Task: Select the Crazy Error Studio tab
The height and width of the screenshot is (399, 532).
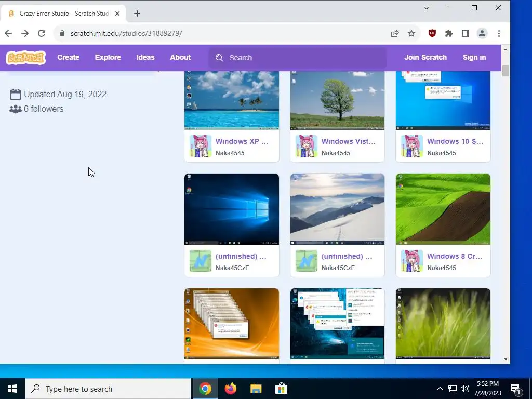Action: coord(63,14)
